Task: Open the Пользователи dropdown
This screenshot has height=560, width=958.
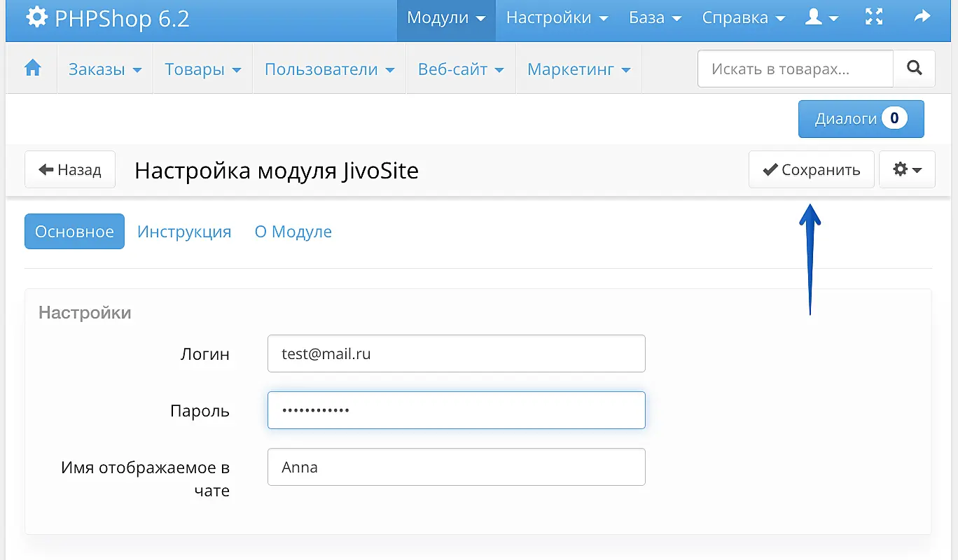Action: pos(329,69)
